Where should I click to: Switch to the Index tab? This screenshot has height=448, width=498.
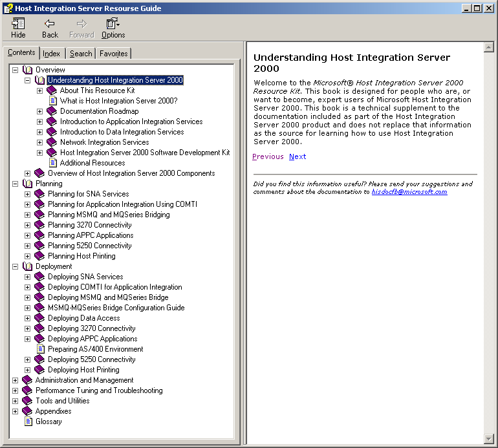coord(52,54)
